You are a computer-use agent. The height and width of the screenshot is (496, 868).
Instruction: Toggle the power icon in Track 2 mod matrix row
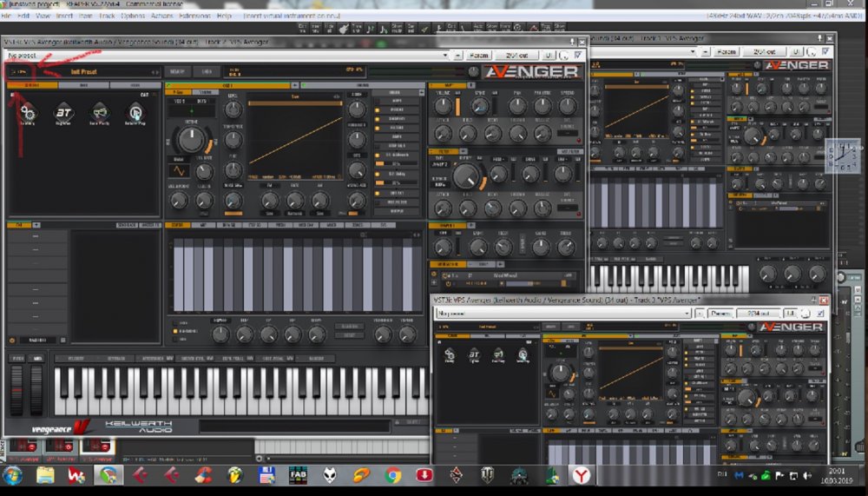click(x=449, y=284)
